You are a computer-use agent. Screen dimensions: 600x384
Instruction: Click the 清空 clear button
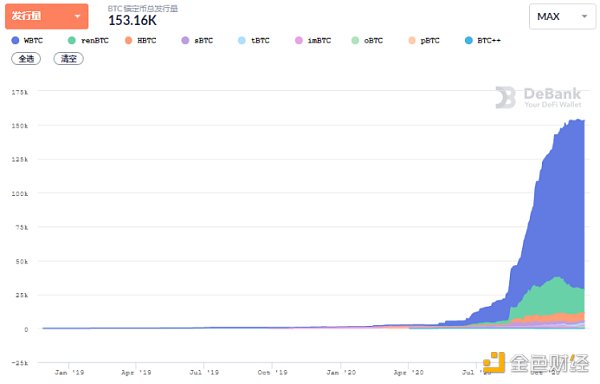[x=68, y=59]
